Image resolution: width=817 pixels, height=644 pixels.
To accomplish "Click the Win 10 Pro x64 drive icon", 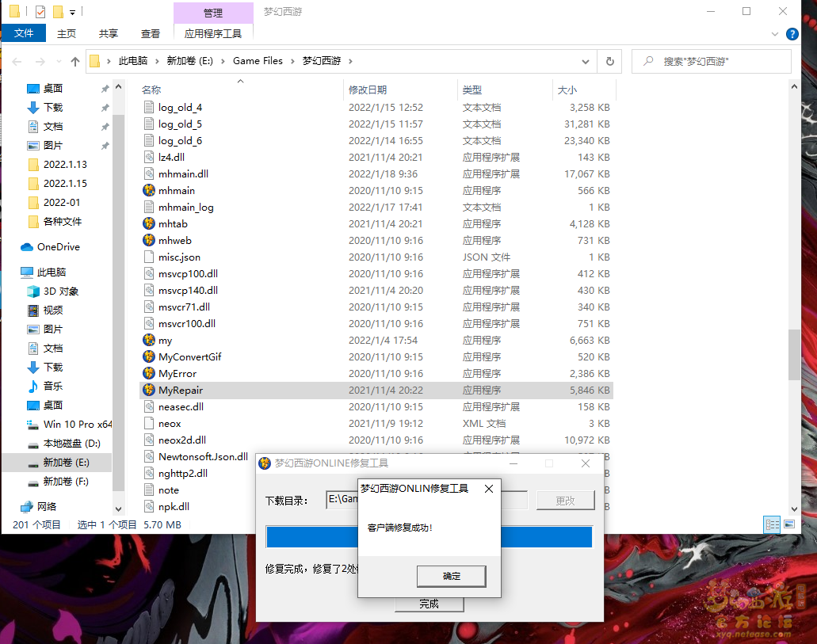I will coord(32,425).
